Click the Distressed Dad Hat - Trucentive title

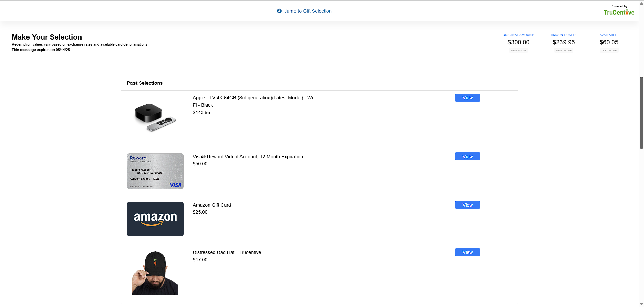tap(227, 252)
